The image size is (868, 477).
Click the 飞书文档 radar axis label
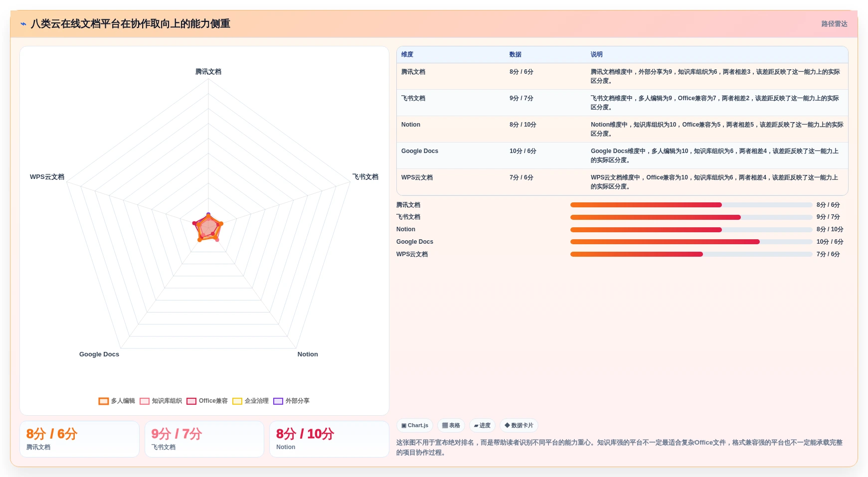point(365,177)
